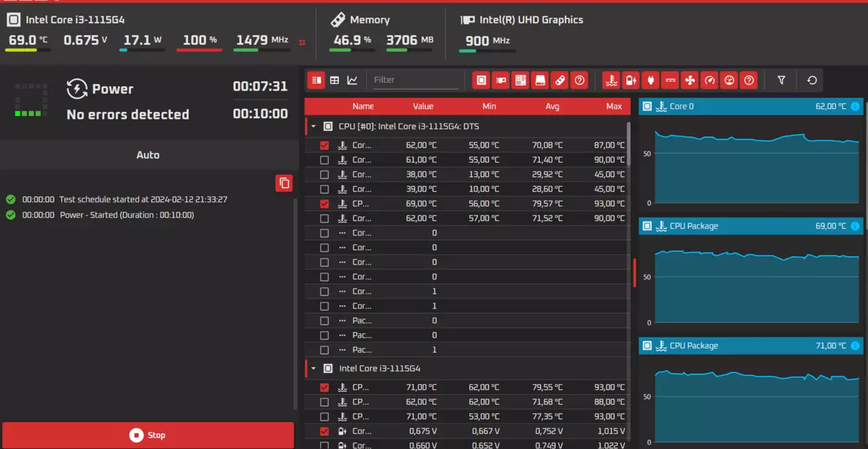The image size is (868, 449).
Task: Click the 79,57 °C average cell
Action: pos(548,203)
